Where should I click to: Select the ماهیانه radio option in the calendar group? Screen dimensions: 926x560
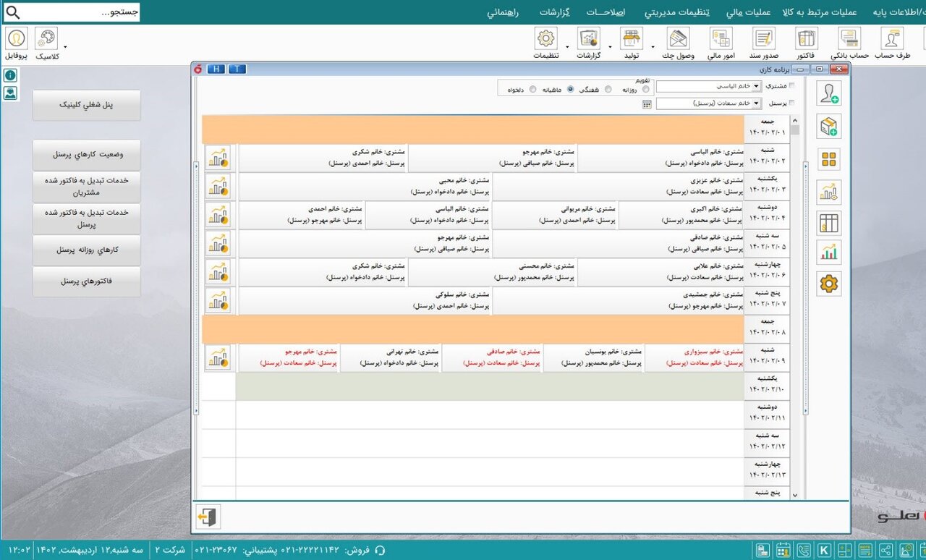point(571,89)
